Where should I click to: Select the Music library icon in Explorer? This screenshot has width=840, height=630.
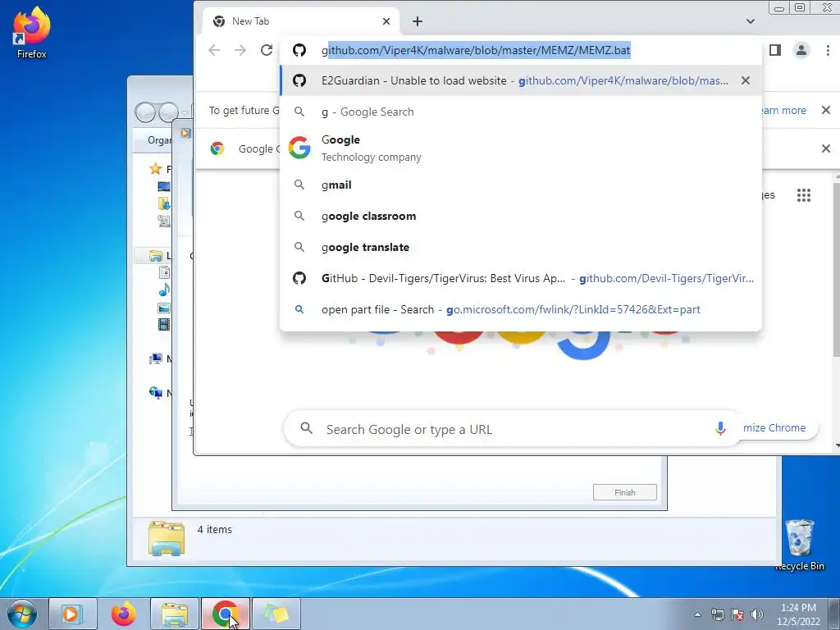(164, 290)
